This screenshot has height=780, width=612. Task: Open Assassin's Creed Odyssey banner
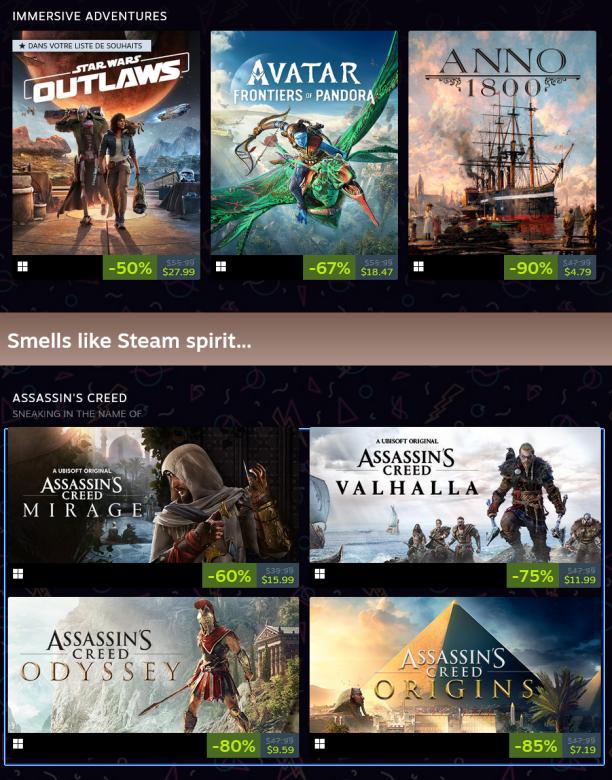153,665
